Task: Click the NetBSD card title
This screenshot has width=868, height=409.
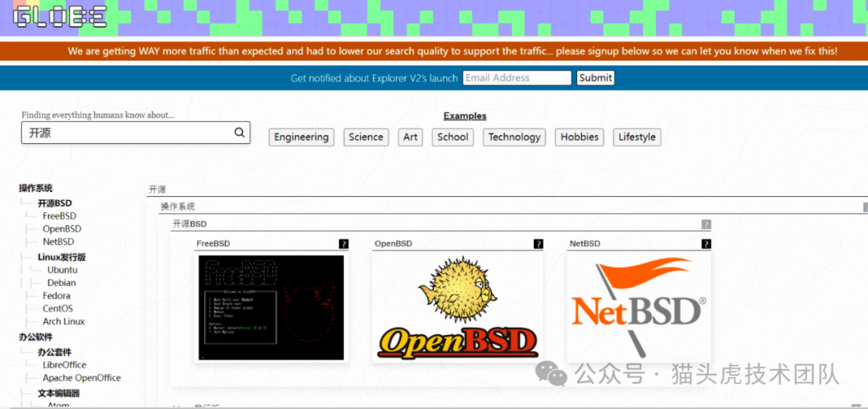Action: pos(584,243)
